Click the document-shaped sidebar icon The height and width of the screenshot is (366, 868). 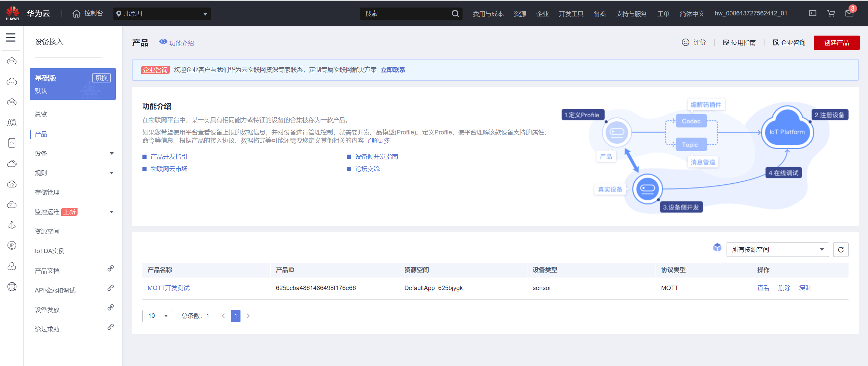tap(12, 143)
